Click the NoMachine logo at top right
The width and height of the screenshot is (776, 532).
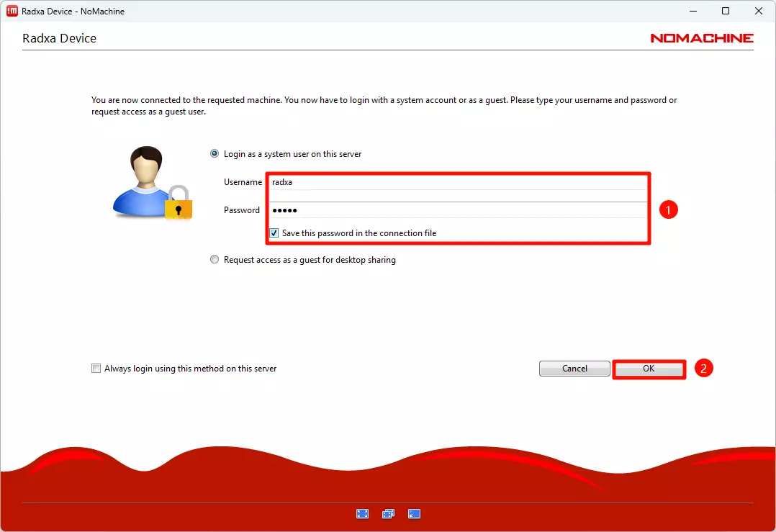point(701,38)
